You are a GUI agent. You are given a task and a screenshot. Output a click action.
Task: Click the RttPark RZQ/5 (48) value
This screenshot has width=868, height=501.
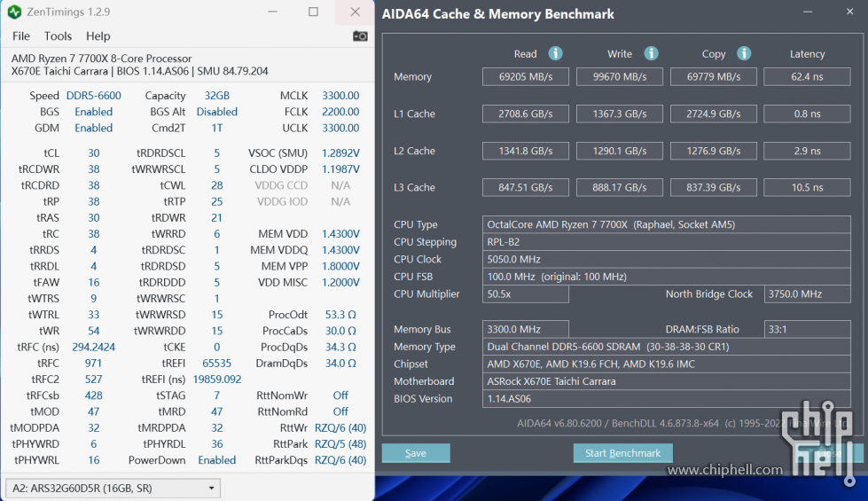(340, 444)
